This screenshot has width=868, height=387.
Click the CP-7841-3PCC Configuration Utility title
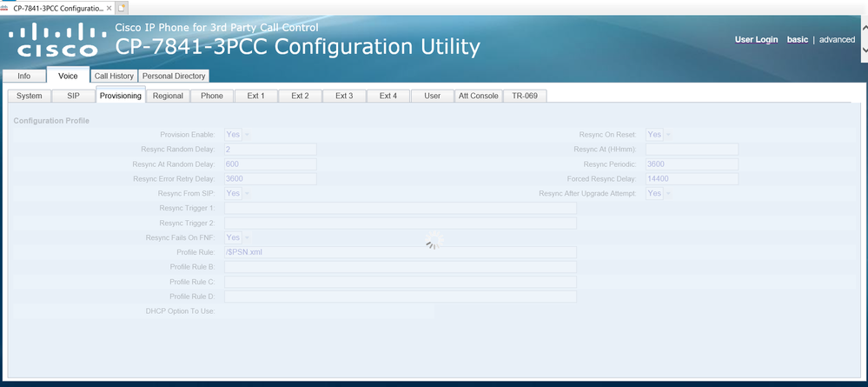[297, 47]
